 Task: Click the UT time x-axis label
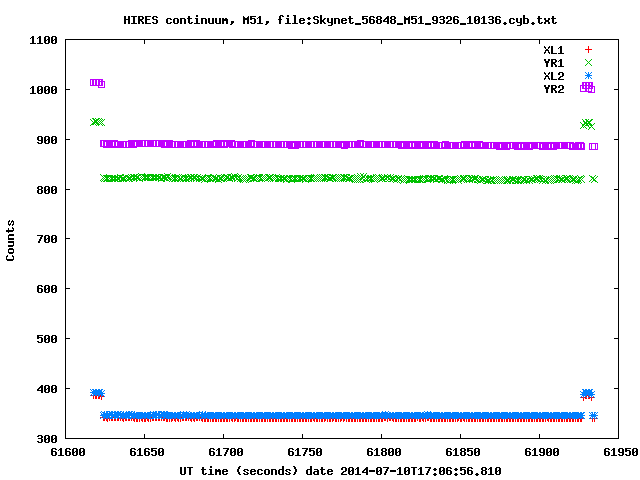pos(340,471)
